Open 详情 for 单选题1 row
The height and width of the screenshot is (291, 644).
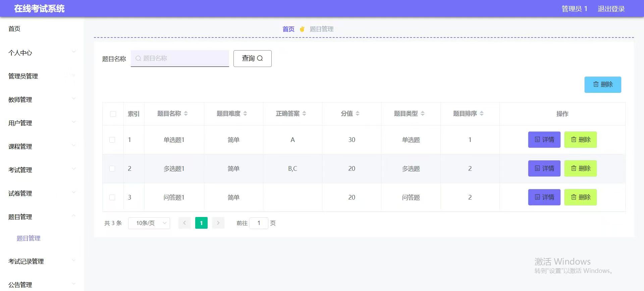click(x=544, y=140)
